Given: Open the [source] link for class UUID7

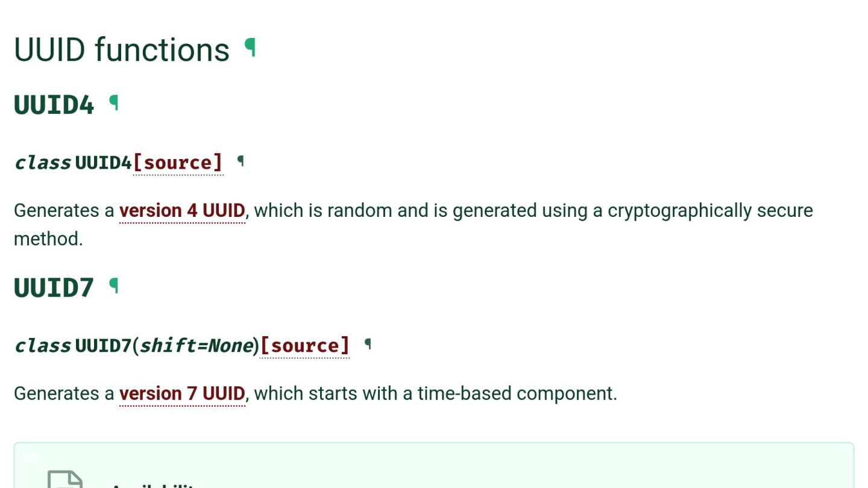Looking at the screenshot, I should pos(305,345).
